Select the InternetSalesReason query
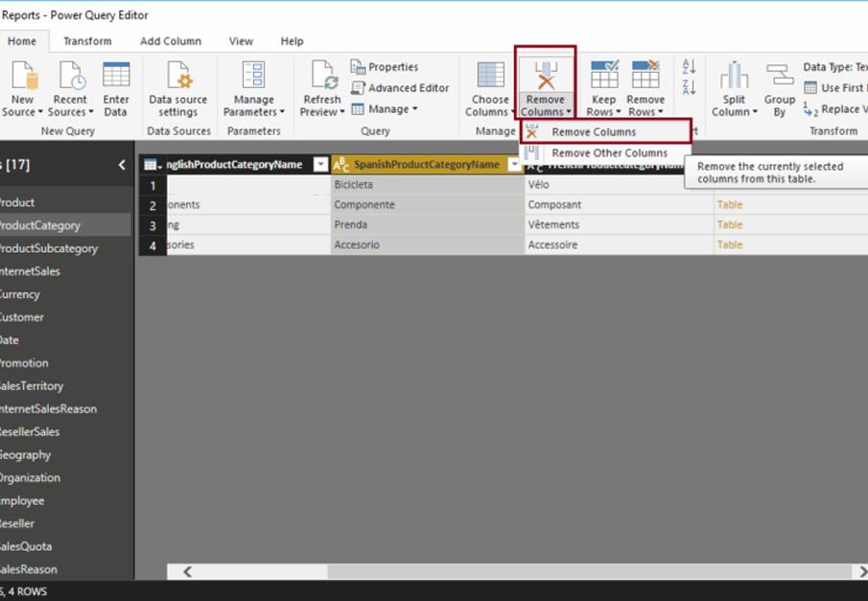Viewport: 868px width, 601px height. 65,409
